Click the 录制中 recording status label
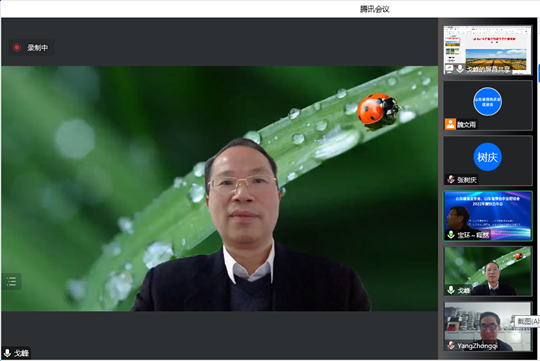 [x=38, y=48]
